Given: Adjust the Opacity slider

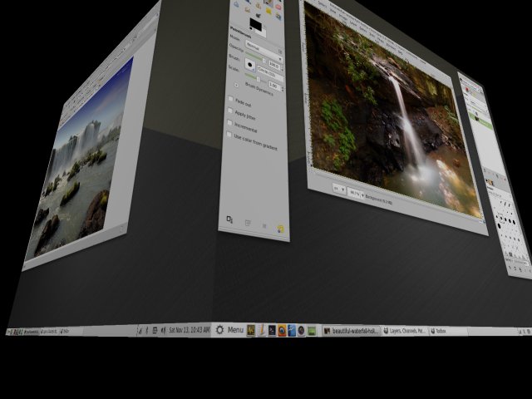Looking at the screenshot, I should [269, 48].
